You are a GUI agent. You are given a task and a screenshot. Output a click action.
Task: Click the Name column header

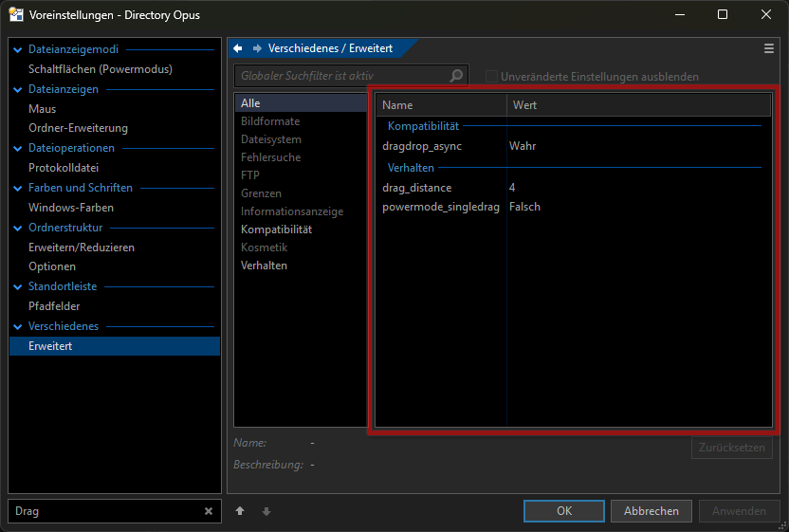[441, 105]
